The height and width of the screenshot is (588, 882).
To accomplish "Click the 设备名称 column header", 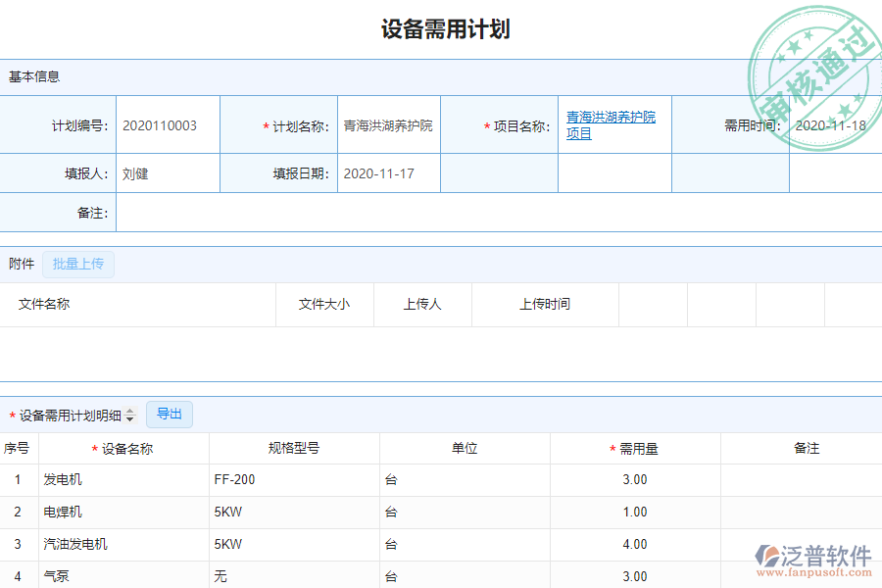I will (x=123, y=448).
